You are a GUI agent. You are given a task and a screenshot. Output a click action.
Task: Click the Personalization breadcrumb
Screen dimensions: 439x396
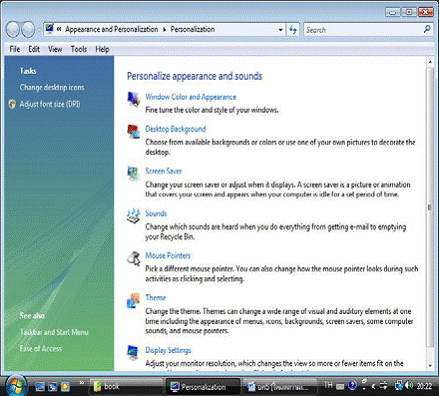click(x=193, y=29)
